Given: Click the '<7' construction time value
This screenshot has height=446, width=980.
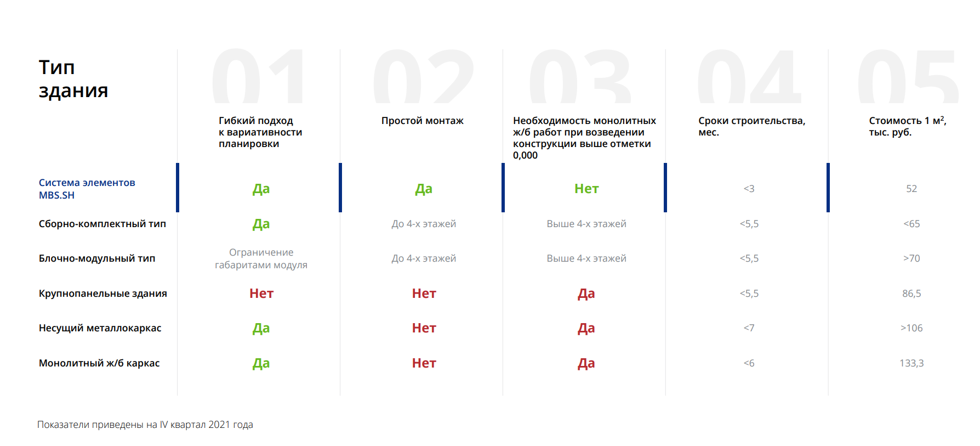Looking at the screenshot, I should pyautogui.click(x=749, y=328).
